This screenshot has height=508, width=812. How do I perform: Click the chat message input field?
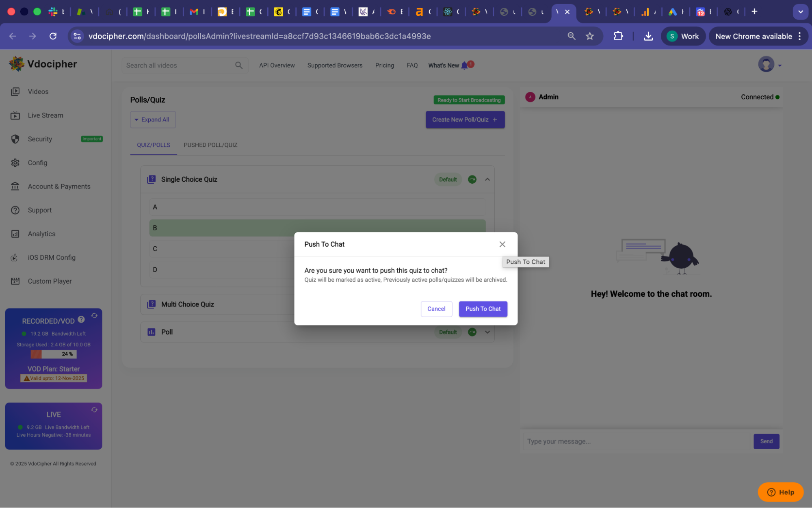click(636, 441)
